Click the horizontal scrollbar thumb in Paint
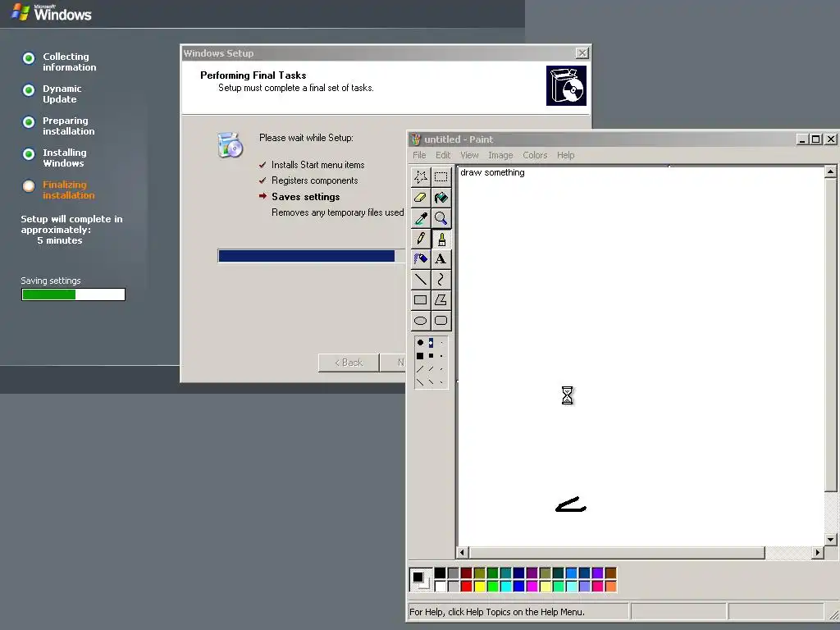The width and height of the screenshot is (840, 630). click(617, 552)
